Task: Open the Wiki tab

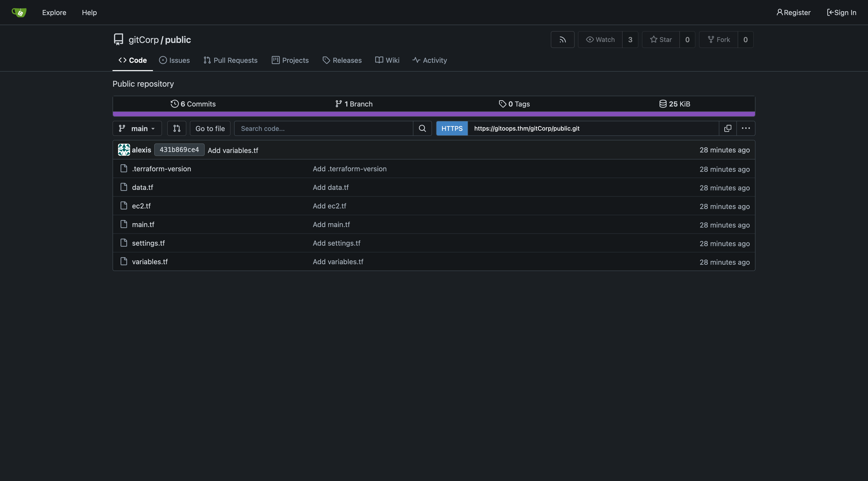Action: (387, 60)
